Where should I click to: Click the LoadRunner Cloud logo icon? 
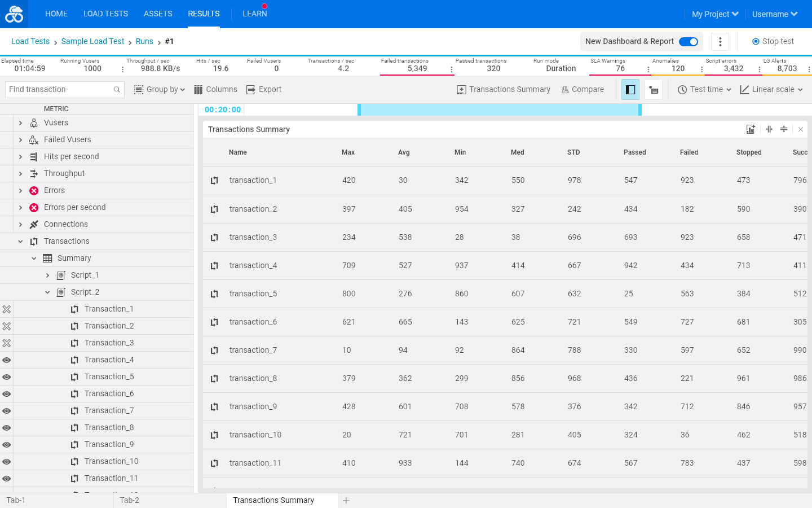(14, 14)
